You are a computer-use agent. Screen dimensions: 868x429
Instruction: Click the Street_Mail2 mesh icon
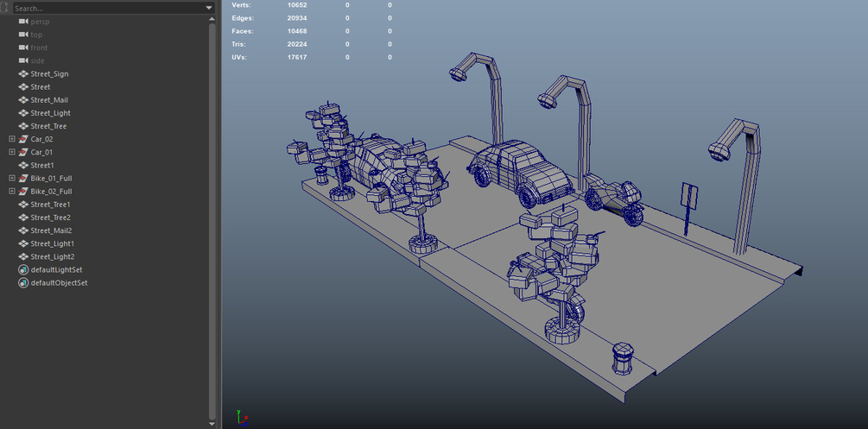pyautogui.click(x=23, y=230)
